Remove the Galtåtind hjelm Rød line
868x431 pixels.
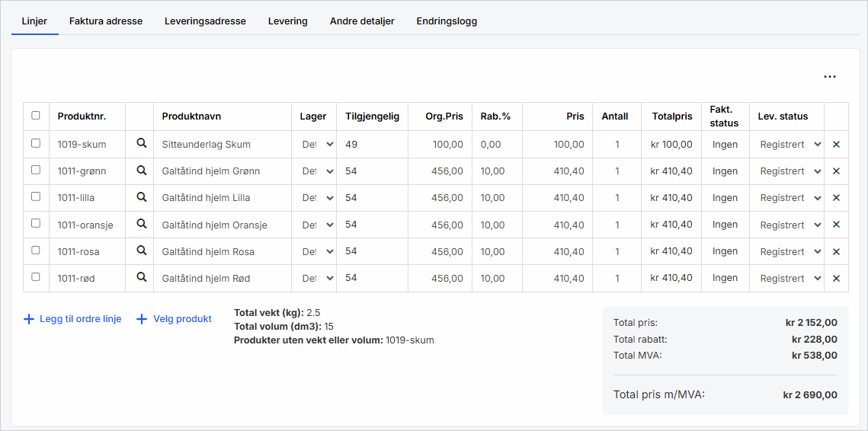pyautogui.click(x=836, y=278)
